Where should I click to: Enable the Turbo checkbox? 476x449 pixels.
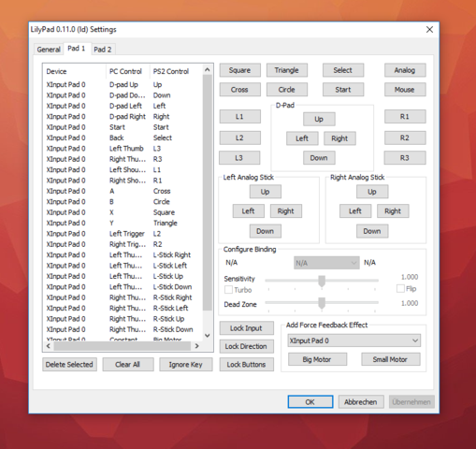click(228, 290)
